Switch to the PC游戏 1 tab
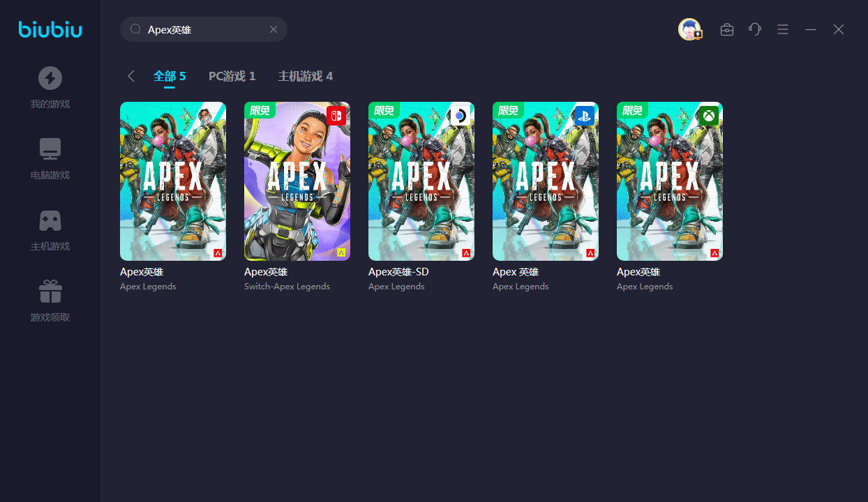This screenshot has height=502, width=868. pos(232,76)
